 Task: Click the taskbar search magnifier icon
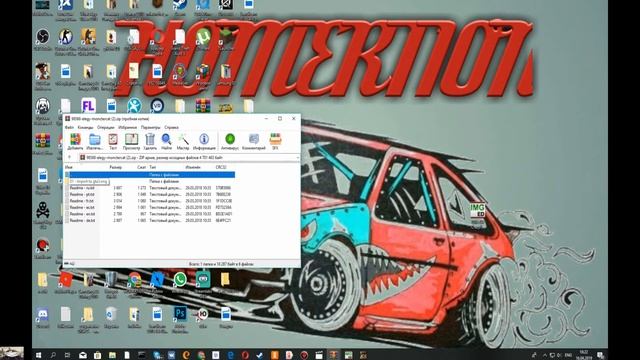coord(53,355)
